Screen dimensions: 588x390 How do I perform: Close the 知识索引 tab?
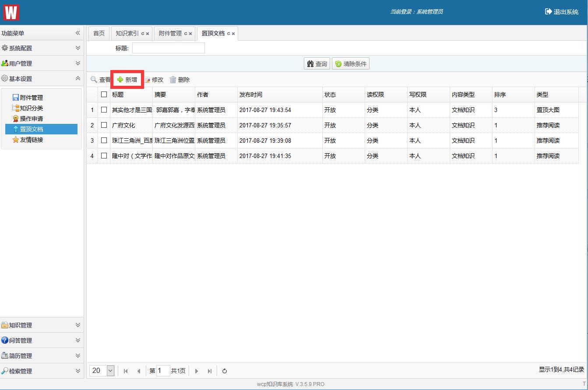pyautogui.click(x=148, y=34)
